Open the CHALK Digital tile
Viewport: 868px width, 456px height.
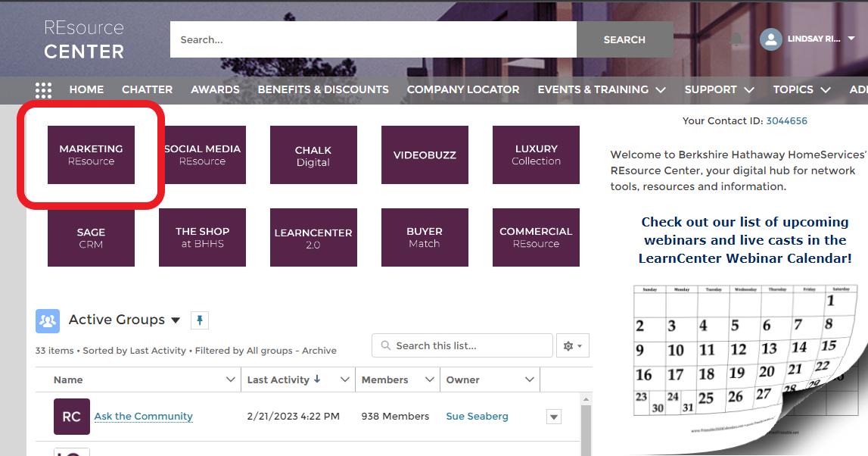313,155
